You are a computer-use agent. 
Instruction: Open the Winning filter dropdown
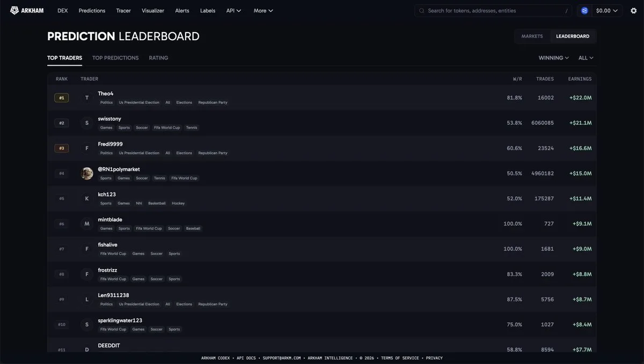tap(553, 58)
